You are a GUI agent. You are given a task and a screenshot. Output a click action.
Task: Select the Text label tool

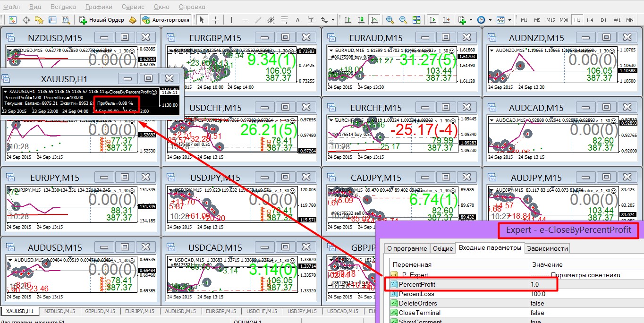[311, 20]
